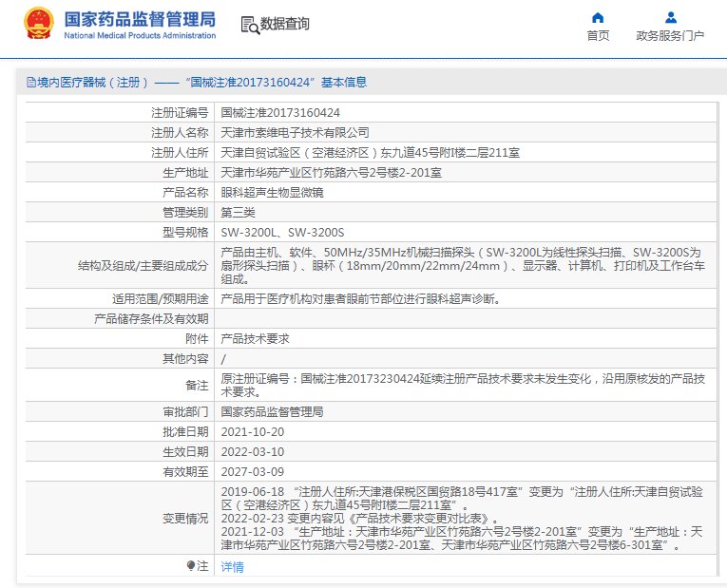Viewport: 727px width, 588px height.
Task: Click the 产品名称 row label
Action: pos(185,192)
